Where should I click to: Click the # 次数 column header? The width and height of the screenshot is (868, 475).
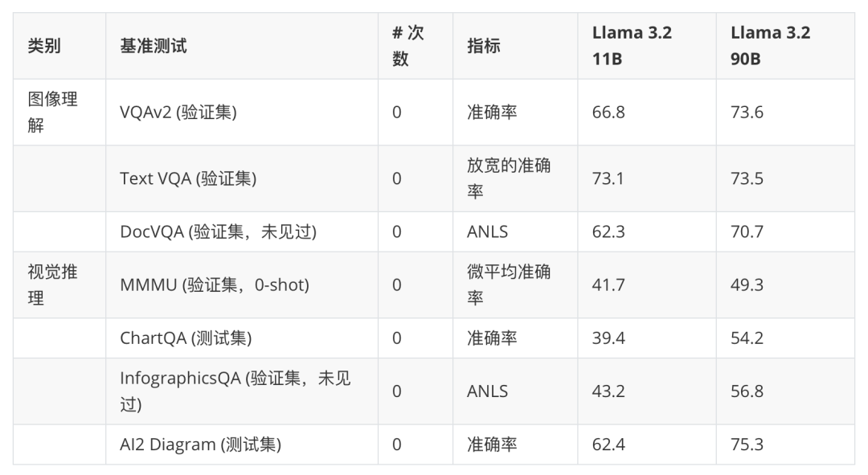coord(408,46)
